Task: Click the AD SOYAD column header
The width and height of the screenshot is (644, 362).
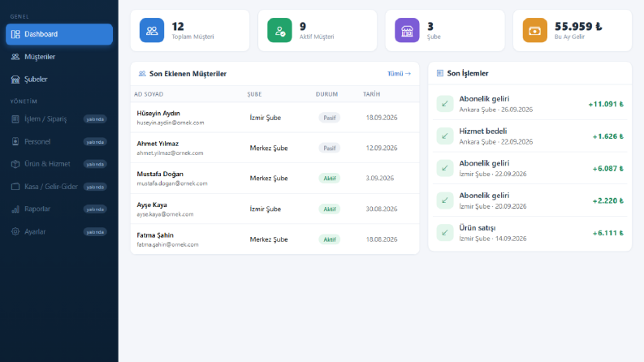Action: pyautogui.click(x=149, y=94)
